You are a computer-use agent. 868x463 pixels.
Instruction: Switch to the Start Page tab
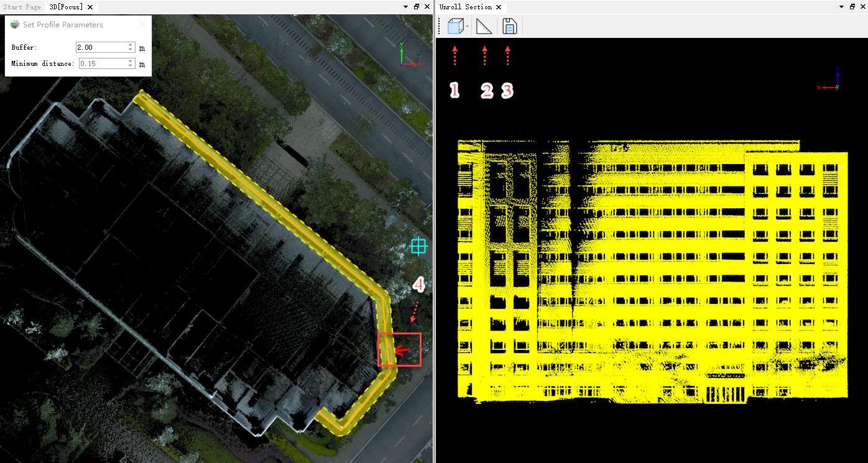[x=22, y=7]
